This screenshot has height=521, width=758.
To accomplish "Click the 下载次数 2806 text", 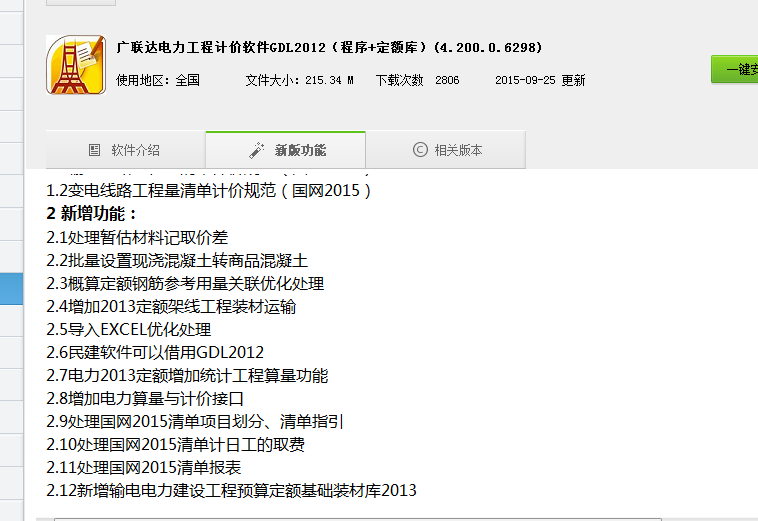I will tap(418, 80).
